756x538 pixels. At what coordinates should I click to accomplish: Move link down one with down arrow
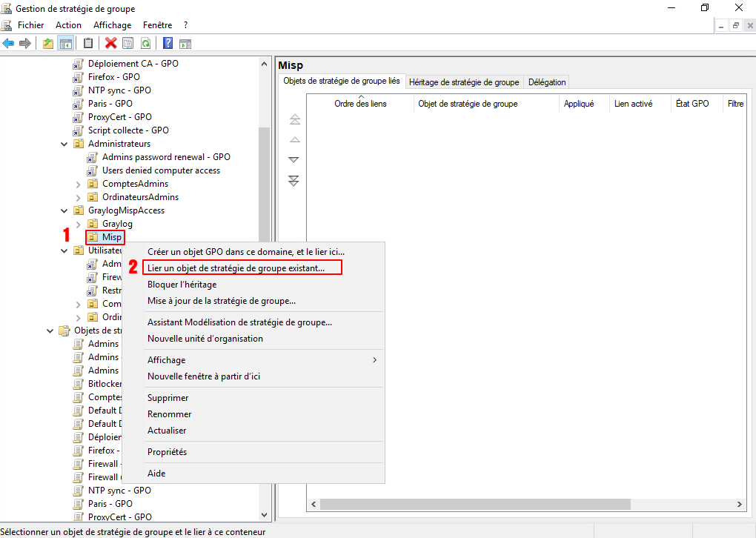point(294,160)
